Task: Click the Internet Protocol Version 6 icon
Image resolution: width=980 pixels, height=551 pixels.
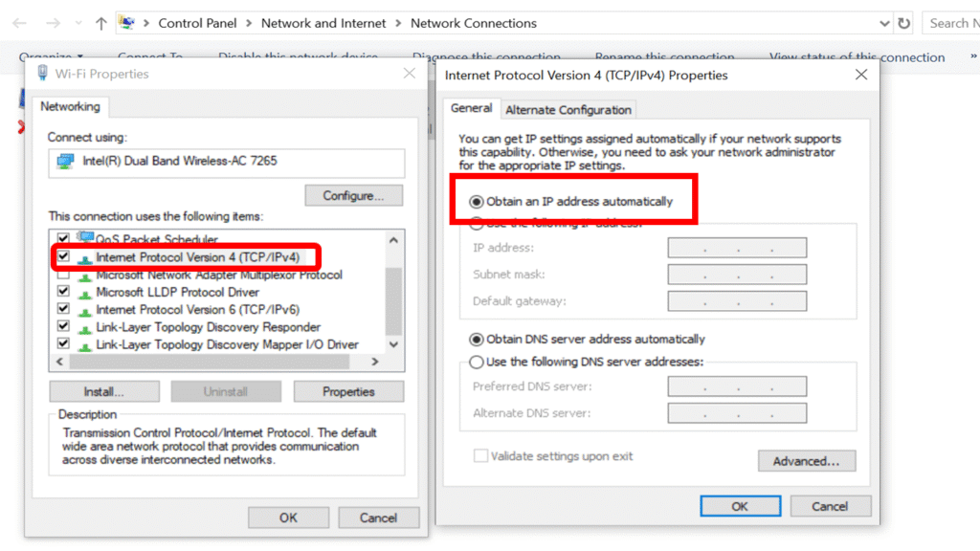Action: 85,310
